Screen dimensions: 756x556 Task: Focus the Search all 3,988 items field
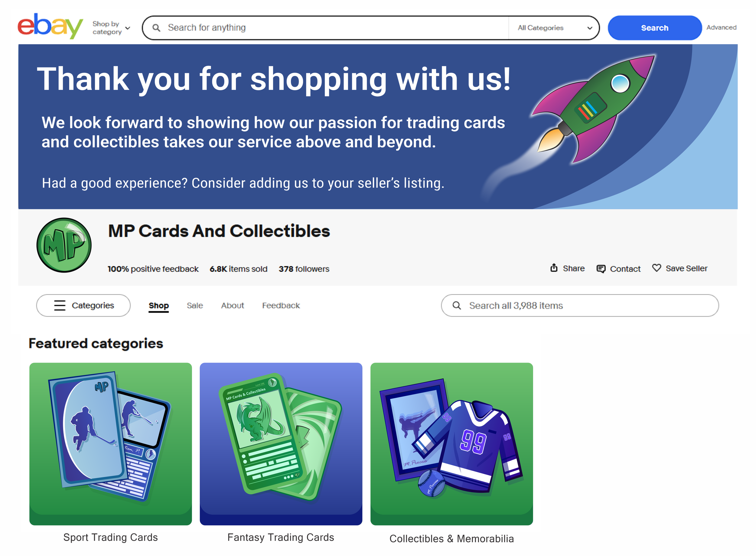580,306
